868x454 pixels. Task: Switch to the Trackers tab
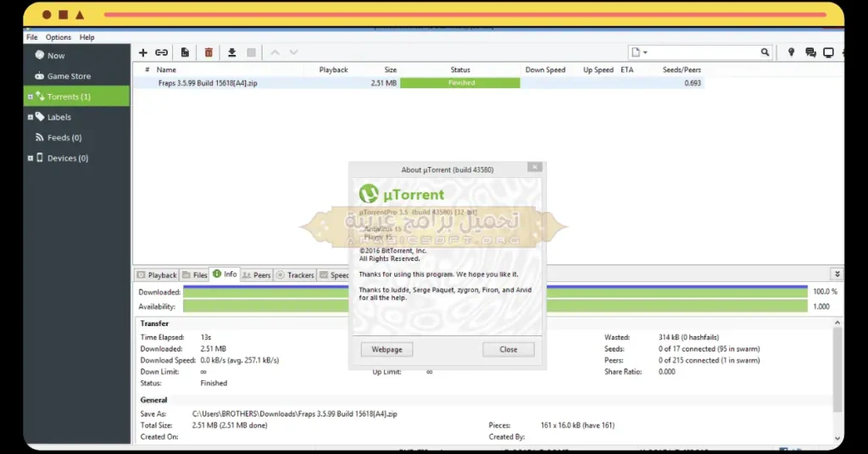(x=295, y=274)
